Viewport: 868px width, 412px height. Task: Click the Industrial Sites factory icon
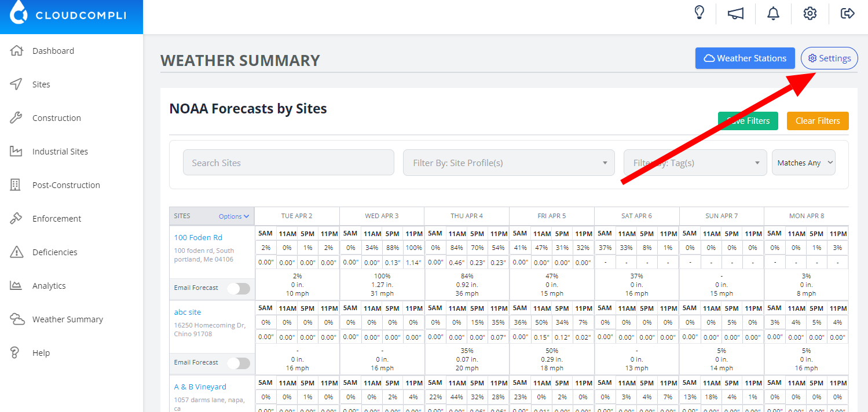tap(16, 151)
